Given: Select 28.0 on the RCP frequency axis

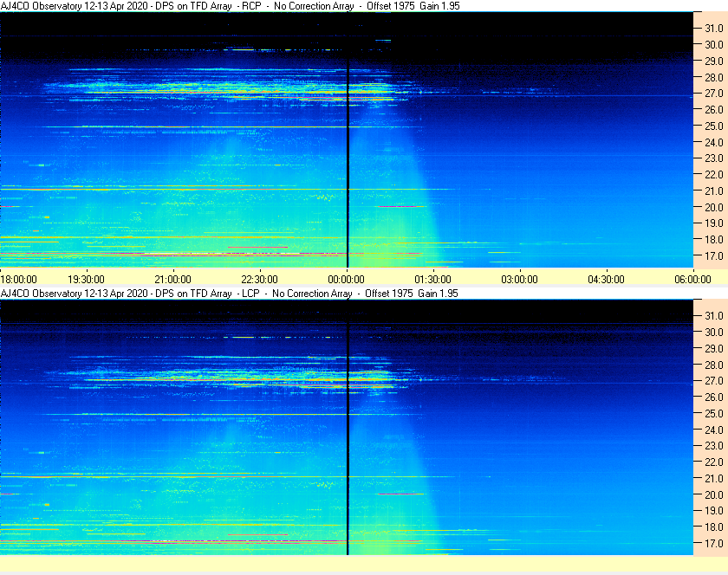Looking at the screenshot, I should [x=714, y=77].
